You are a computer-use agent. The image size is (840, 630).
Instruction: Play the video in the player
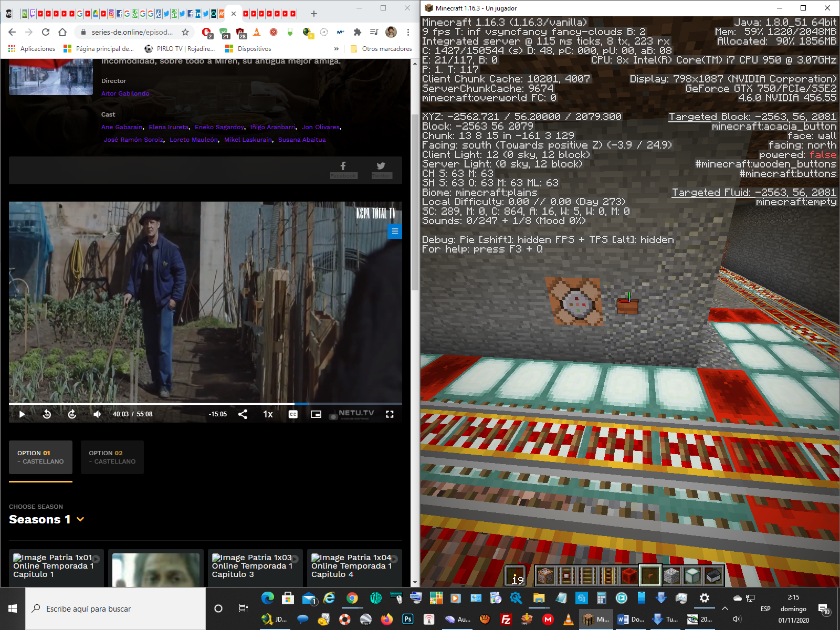pos(22,414)
